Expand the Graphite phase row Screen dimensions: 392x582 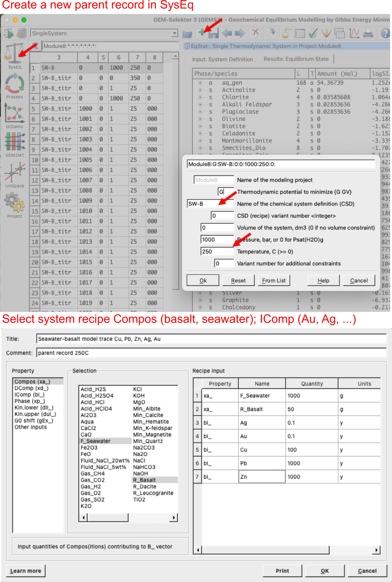point(200,300)
